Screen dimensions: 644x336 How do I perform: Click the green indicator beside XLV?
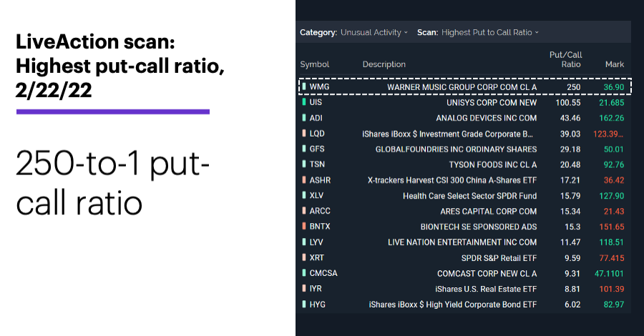coord(304,195)
